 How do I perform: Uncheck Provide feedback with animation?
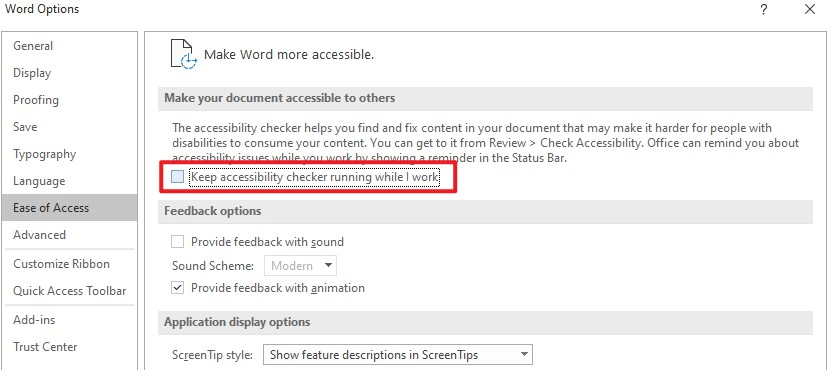tap(178, 288)
